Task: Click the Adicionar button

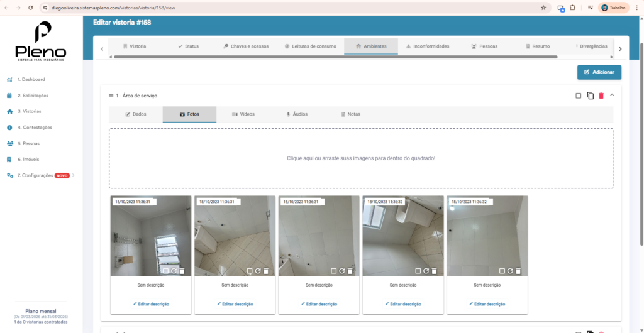Action: [x=599, y=72]
